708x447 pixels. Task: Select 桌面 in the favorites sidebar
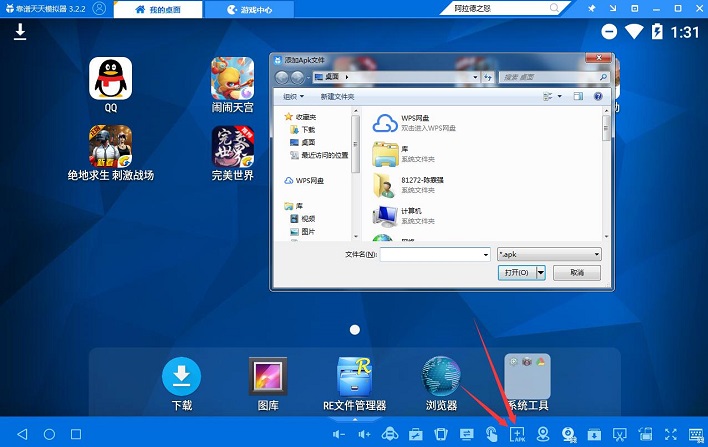[303, 142]
